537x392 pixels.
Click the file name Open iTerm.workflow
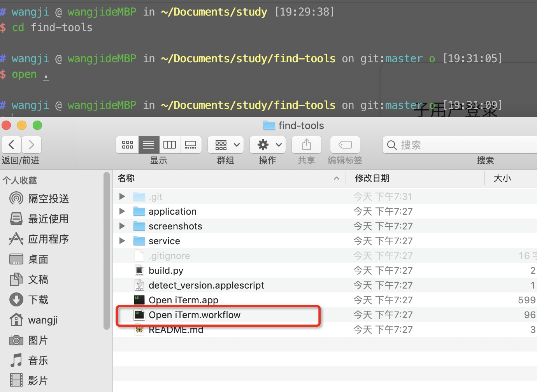click(195, 315)
